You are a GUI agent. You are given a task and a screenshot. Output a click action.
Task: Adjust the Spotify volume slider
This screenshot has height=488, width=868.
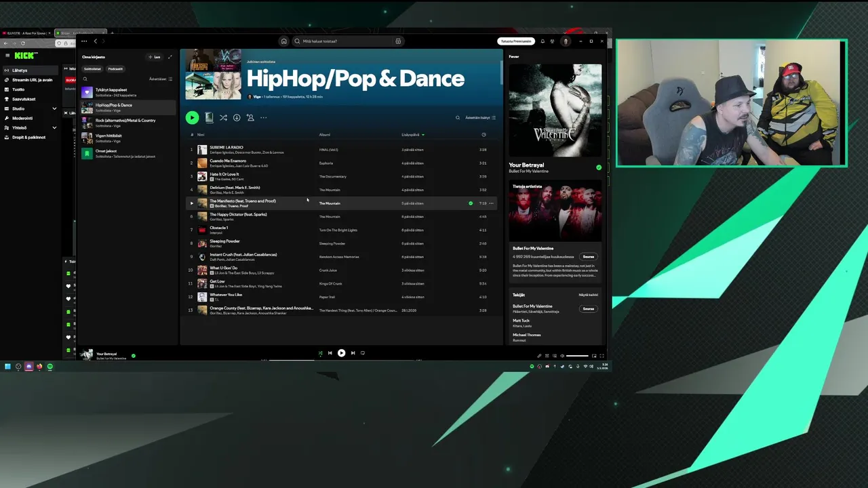point(577,356)
